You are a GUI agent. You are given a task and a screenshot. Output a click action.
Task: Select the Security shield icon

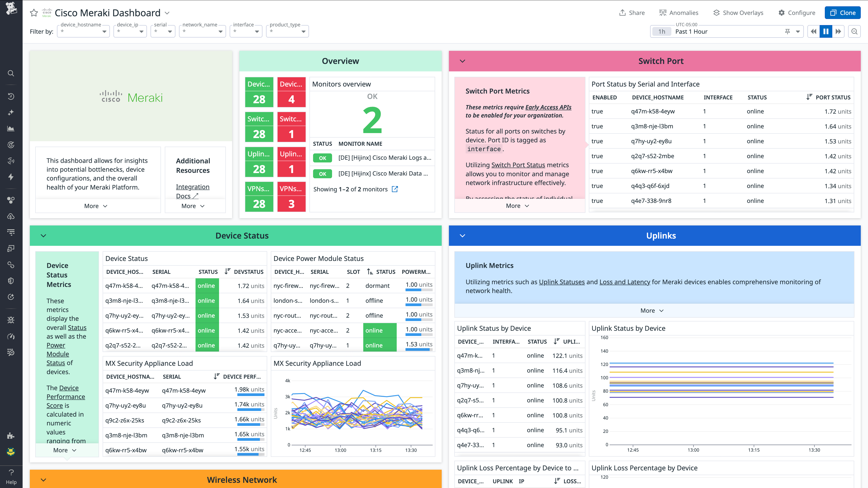click(11, 281)
